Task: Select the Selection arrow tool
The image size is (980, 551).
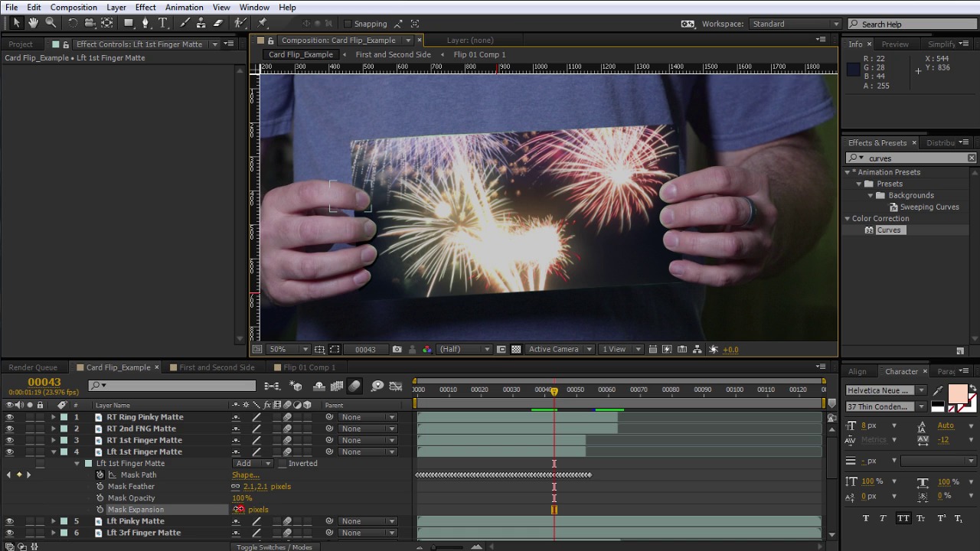Action: point(16,23)
